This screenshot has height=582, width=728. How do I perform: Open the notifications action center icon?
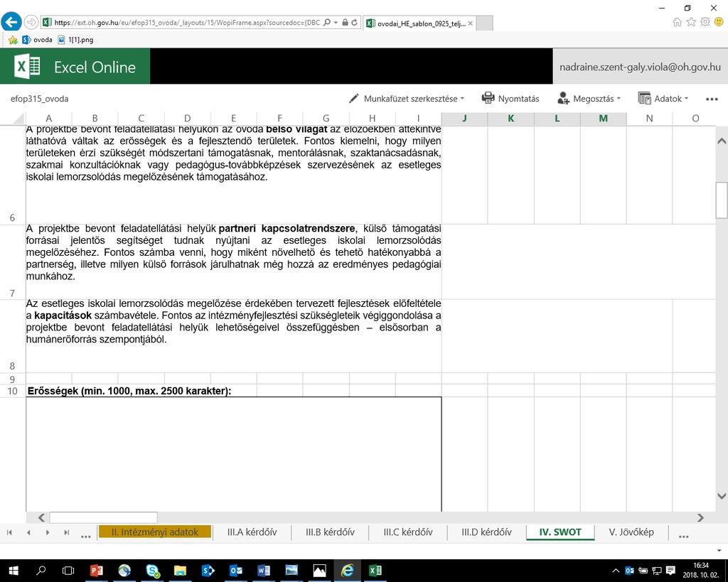coord(670,571)
